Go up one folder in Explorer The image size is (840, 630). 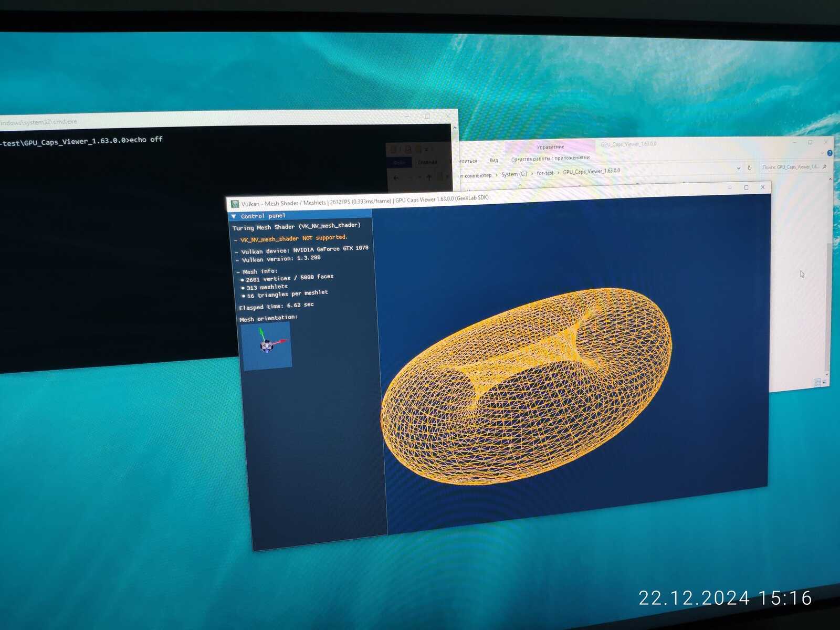(429, 177)
